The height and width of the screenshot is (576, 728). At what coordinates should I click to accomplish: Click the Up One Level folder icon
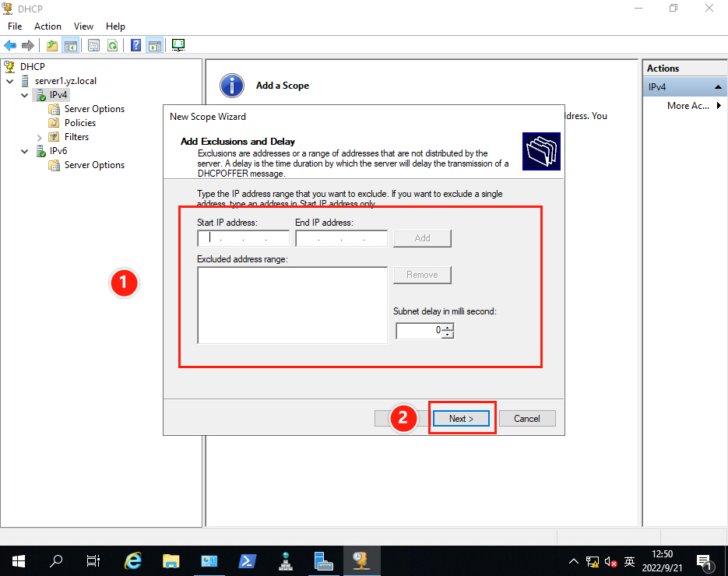(52, 46)
